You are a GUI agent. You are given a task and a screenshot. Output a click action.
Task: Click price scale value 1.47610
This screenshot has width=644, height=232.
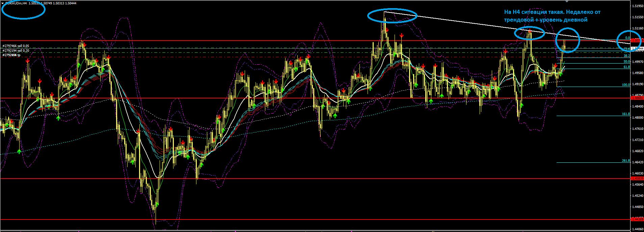pyautogui.click(x=638, y=129)
